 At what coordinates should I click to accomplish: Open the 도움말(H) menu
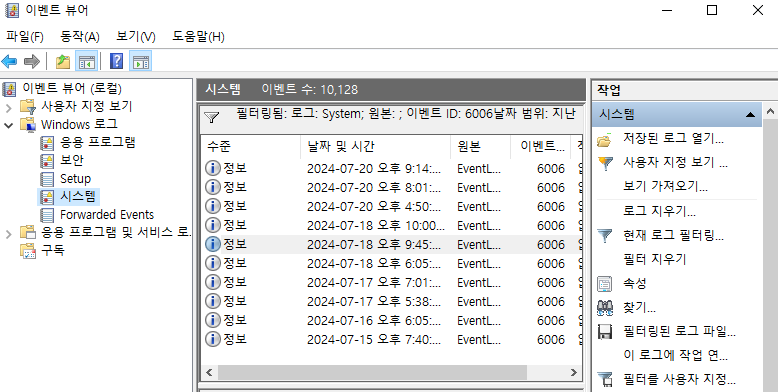click(198, 37)
